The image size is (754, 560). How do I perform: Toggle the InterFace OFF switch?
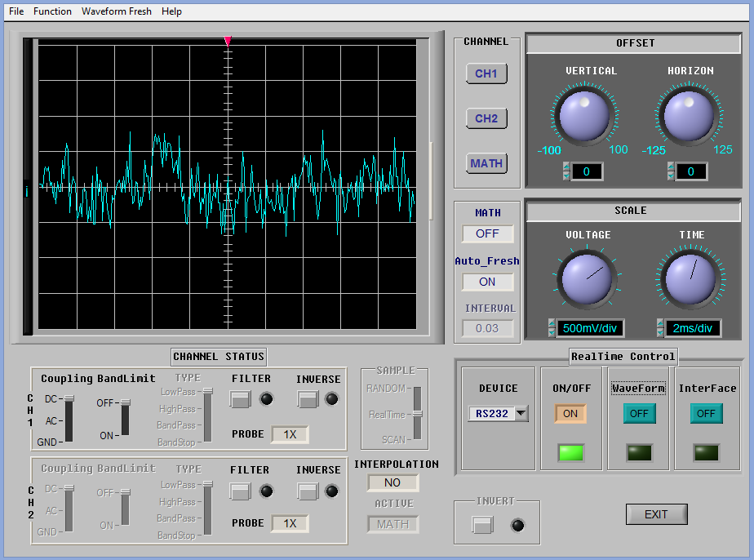(x=706, y=414)
